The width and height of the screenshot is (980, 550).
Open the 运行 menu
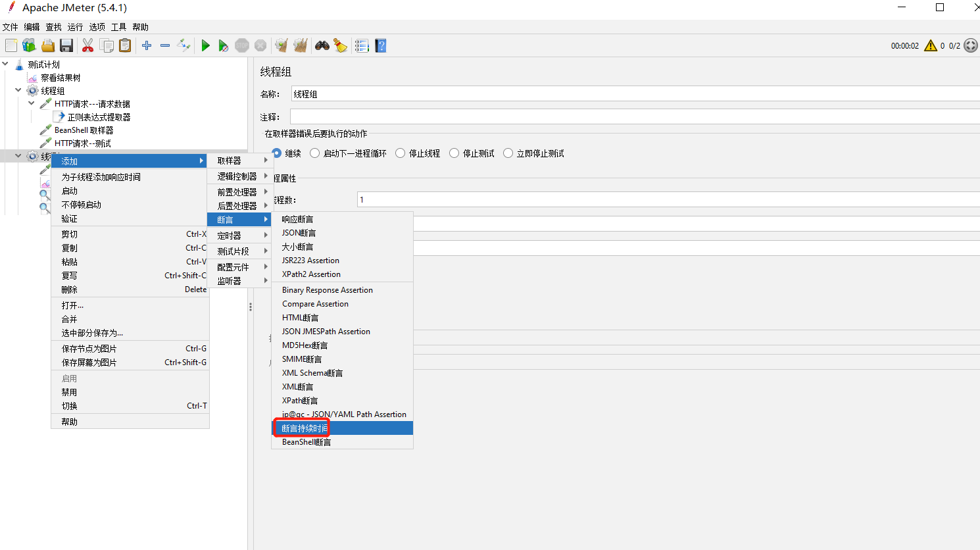coord(76,27)
